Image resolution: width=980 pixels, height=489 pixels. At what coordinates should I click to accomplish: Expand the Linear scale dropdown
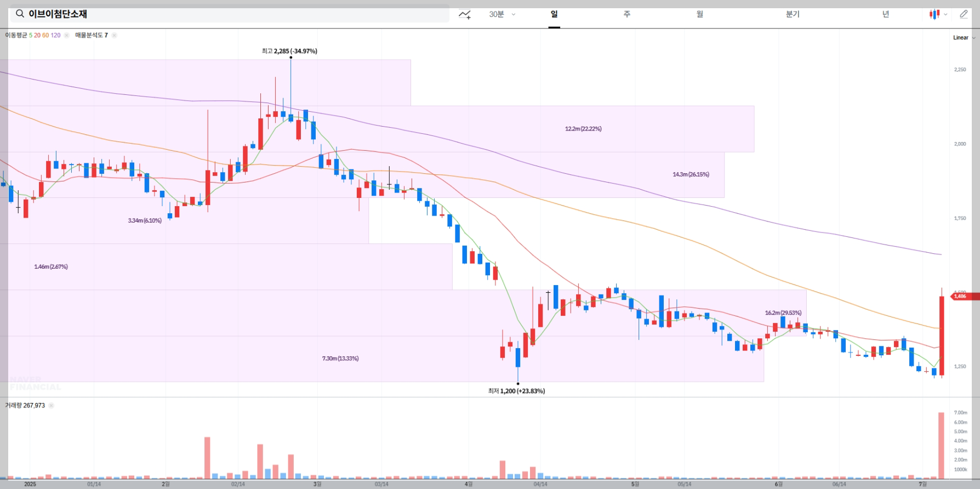(964, 38)
